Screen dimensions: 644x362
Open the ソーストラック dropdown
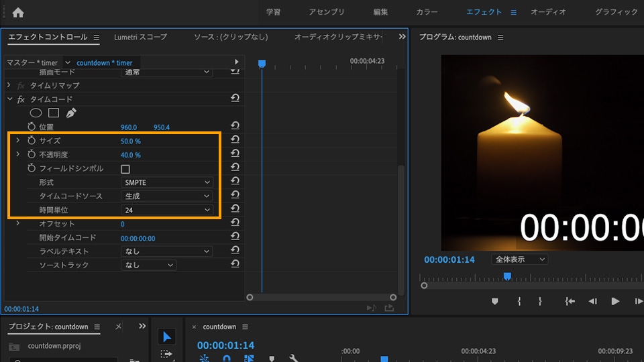[x=149, y=265]
